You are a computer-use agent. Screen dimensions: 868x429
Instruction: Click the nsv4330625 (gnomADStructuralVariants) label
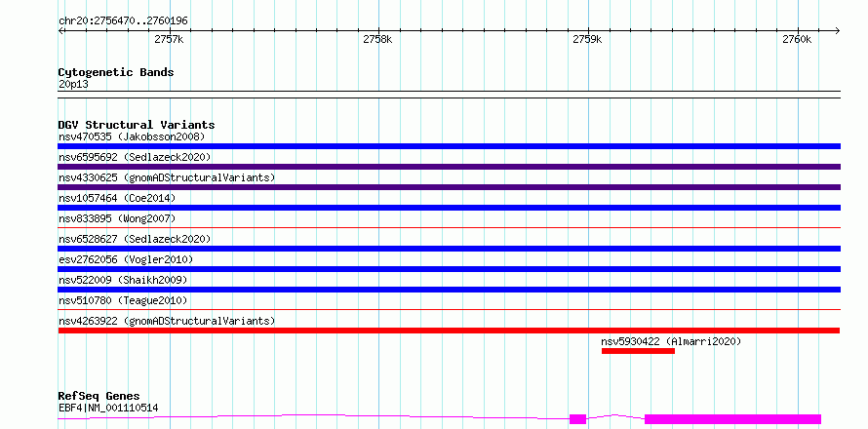tap(167, 177)
